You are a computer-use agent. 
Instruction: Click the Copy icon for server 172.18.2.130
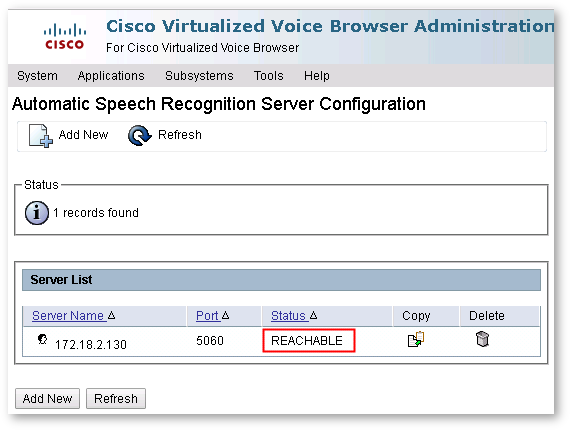[416, 339]
